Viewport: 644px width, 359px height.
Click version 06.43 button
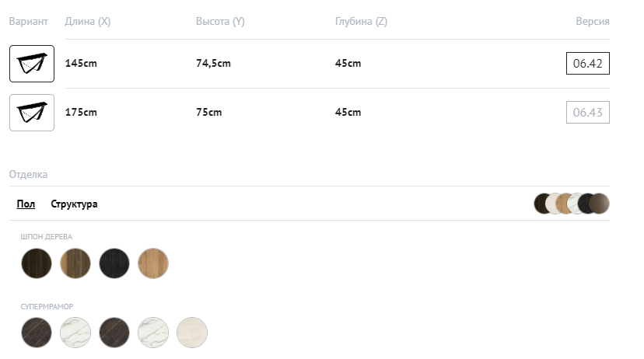(587, 113)
